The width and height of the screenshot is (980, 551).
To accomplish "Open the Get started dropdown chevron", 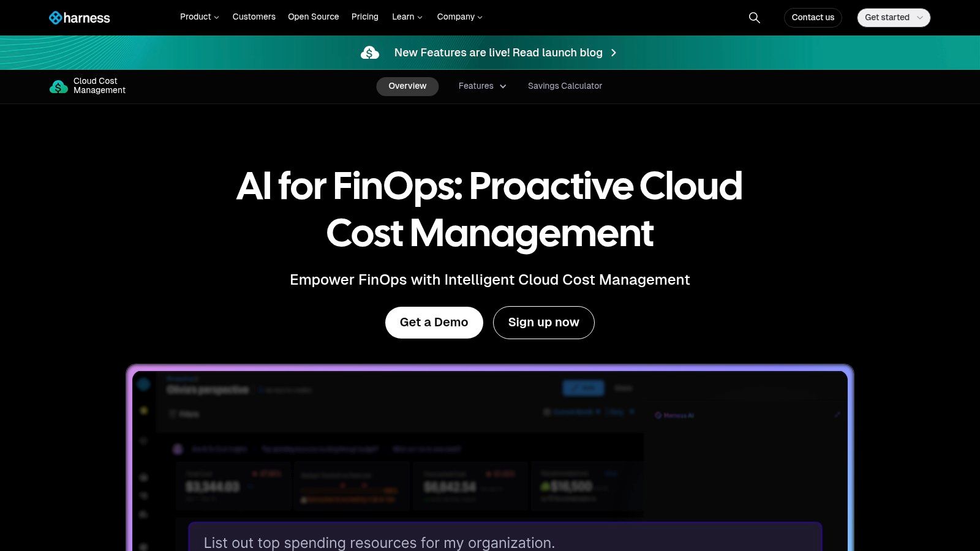I will tap(919, 18).
